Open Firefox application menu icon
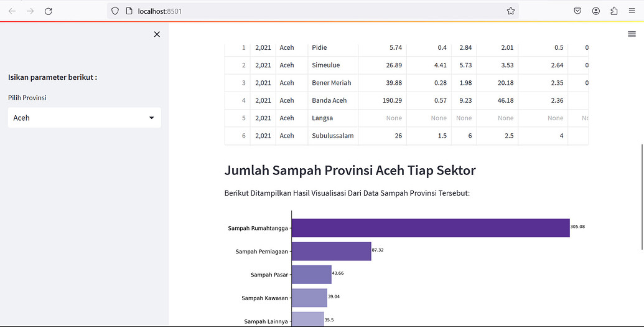 click(x=632, y=11)
